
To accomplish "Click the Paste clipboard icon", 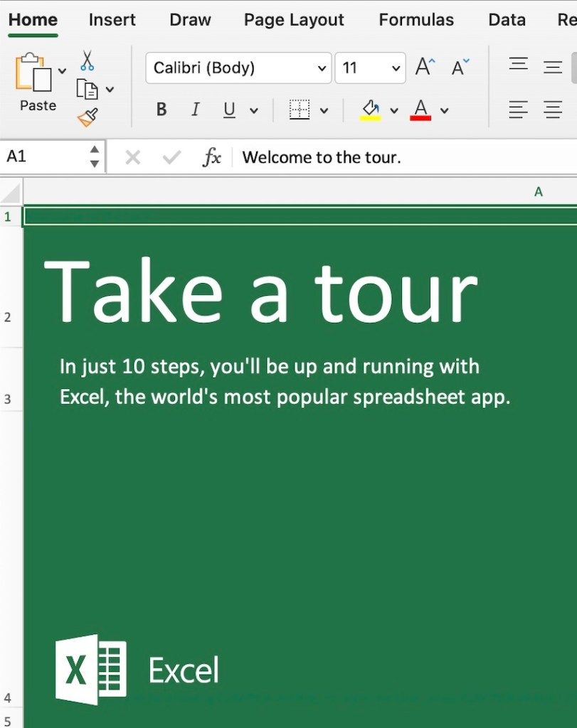I will coord(33,73).
